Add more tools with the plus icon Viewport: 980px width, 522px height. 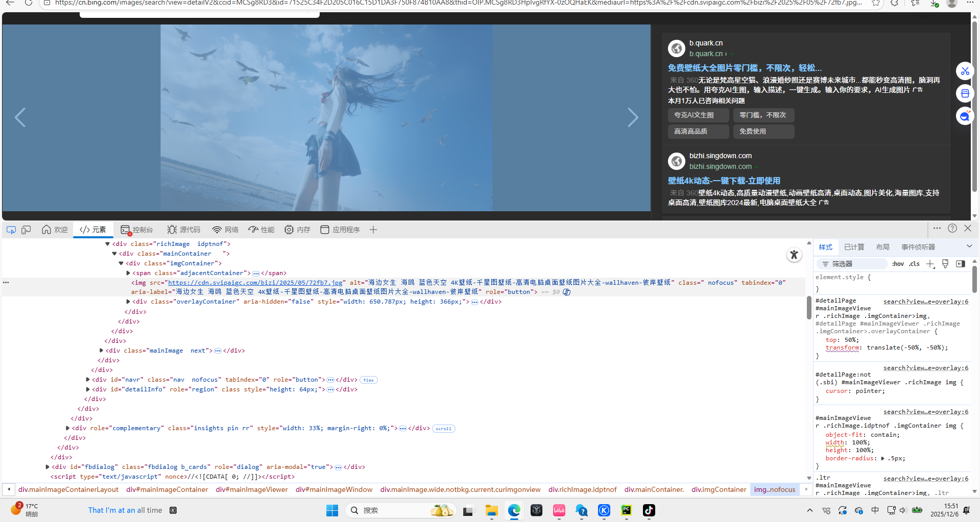coord(373,230)
